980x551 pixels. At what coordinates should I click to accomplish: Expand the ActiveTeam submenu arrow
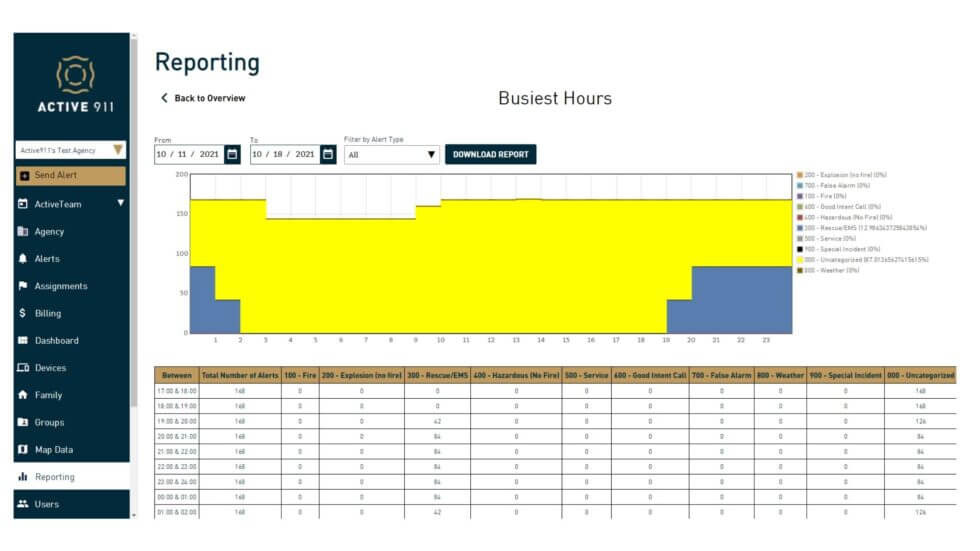click(x=121, y=204)
